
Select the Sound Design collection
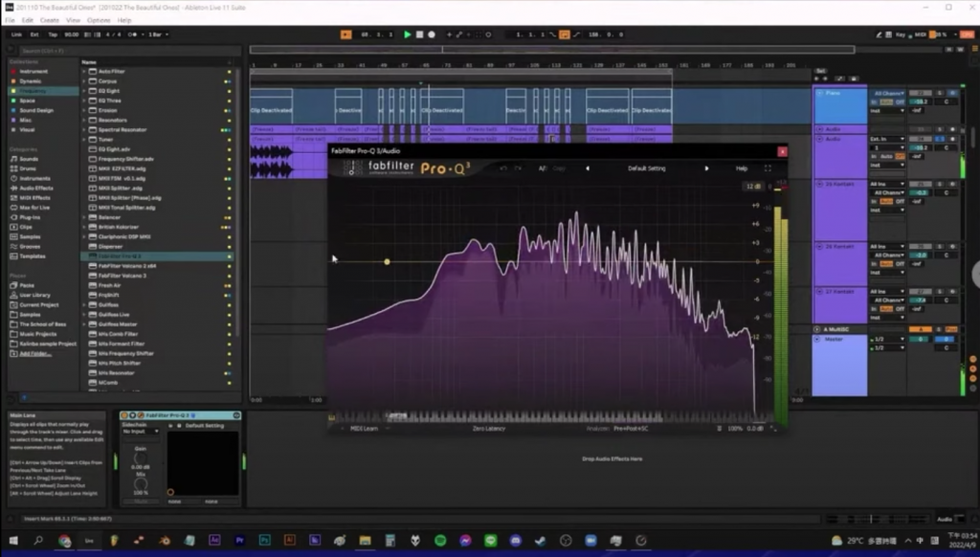pyautogui.click(x=36, y=110)
